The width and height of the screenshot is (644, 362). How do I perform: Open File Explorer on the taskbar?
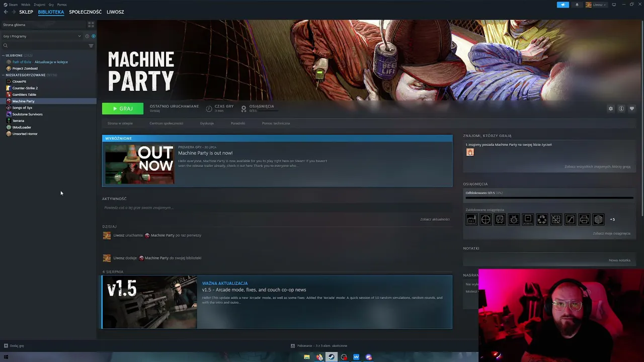(306, 357)
